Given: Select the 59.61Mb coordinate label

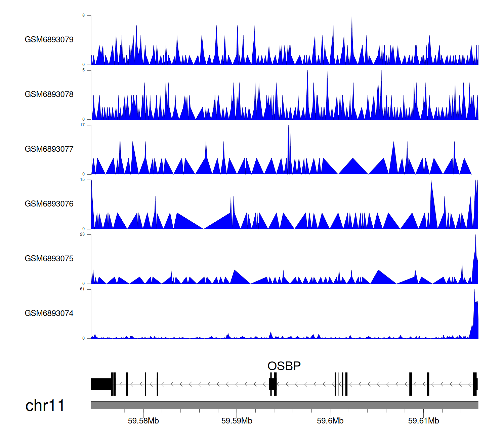Looking at the screenshot, I should [423, 421].
